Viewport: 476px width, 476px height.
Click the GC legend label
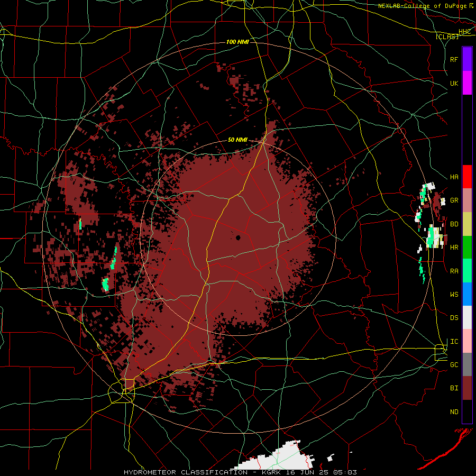point(454,365)
